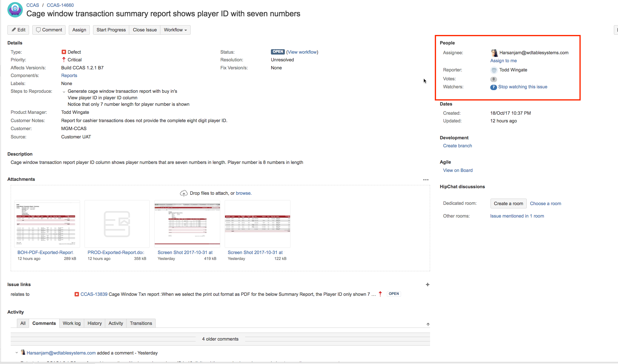Click PROD-Exported-Report.doc file name link
The image size is (618, 364).
coord(116,253)
